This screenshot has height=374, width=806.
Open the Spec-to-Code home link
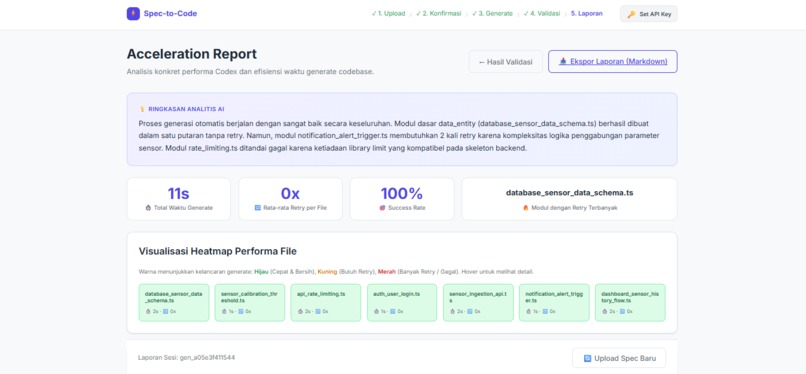click(x=162, y=13)
